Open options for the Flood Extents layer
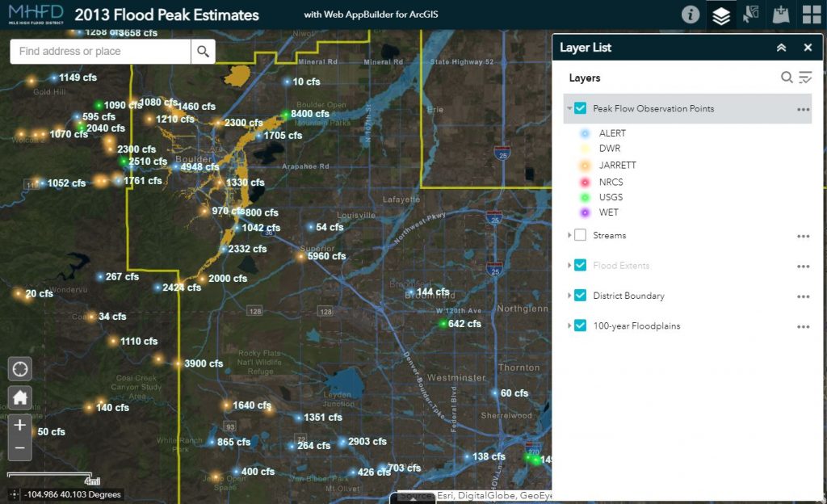Screen dimensions: 827x504 (x=803, y=266)
